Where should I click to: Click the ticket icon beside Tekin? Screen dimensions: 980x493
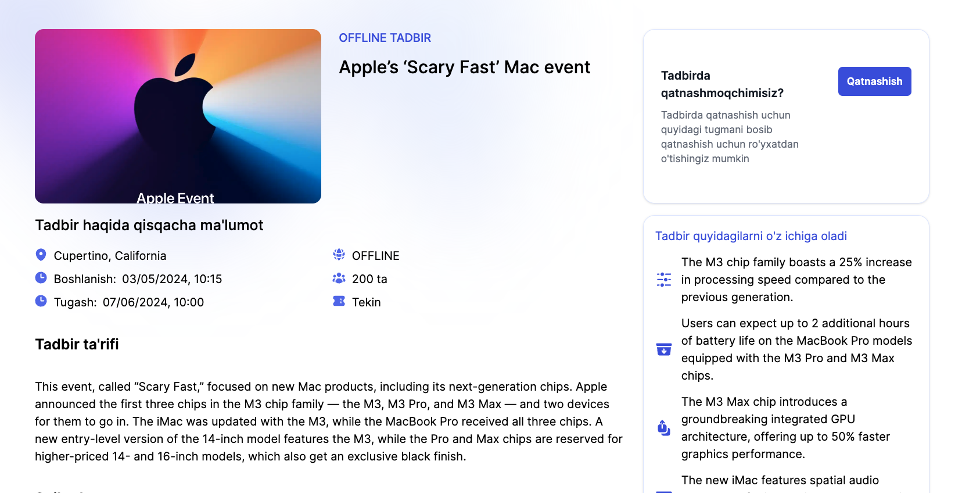tap(339, 301)
